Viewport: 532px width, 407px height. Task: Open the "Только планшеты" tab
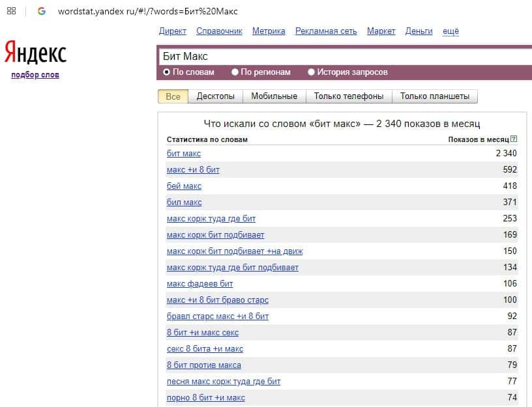tap(434, 96)
